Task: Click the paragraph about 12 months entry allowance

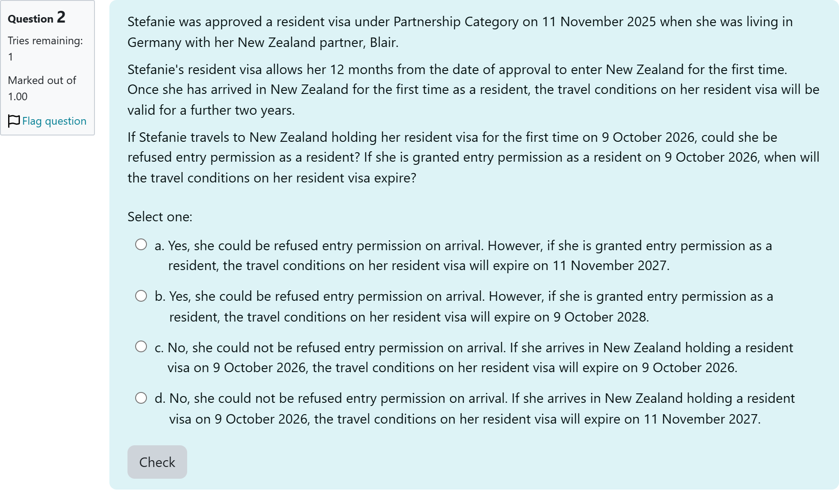Action: point(473,89)
